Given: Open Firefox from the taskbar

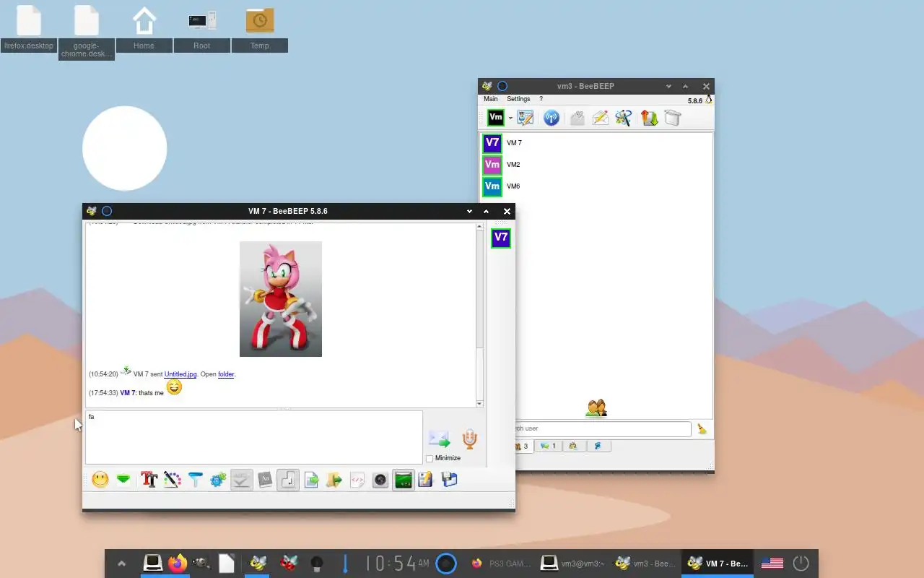Looking at the screenshot, I should point(178,563).
